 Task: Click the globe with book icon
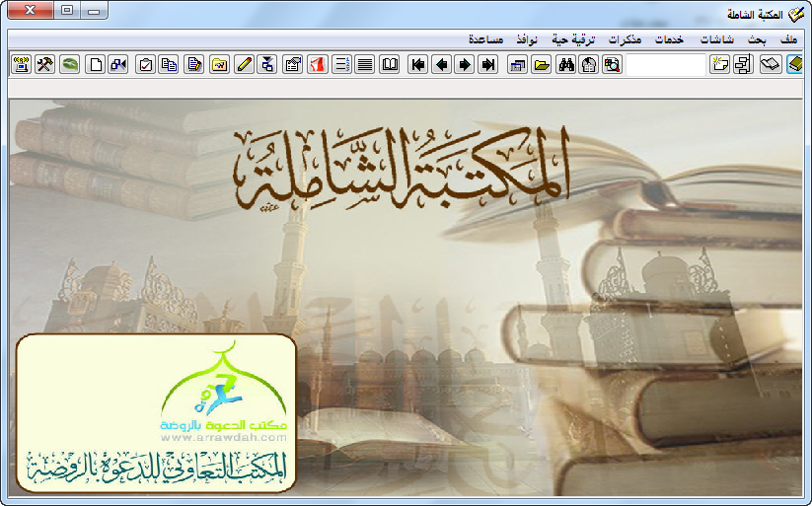point(588,65)
